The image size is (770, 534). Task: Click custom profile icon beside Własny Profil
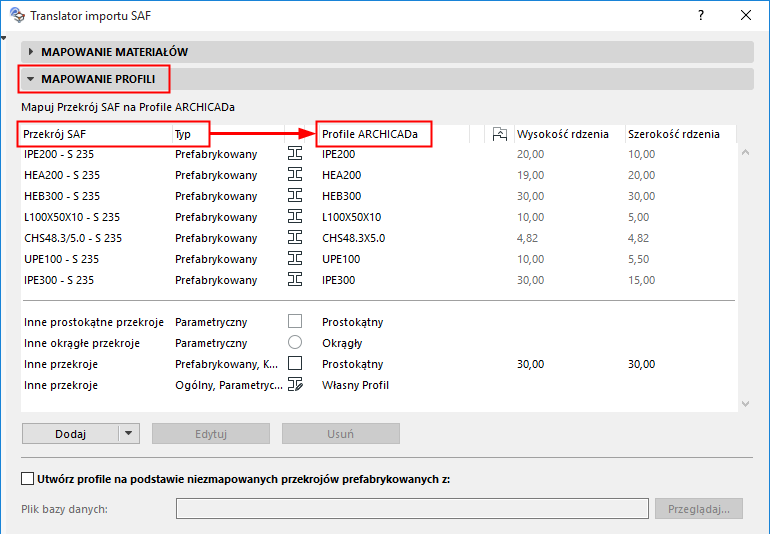pos(295,384)
